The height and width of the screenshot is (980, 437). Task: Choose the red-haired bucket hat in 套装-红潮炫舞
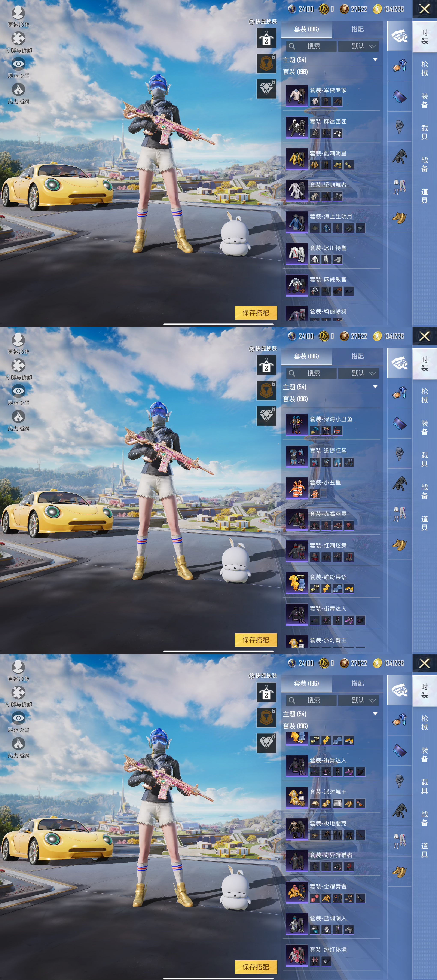(x=315, y=557)
